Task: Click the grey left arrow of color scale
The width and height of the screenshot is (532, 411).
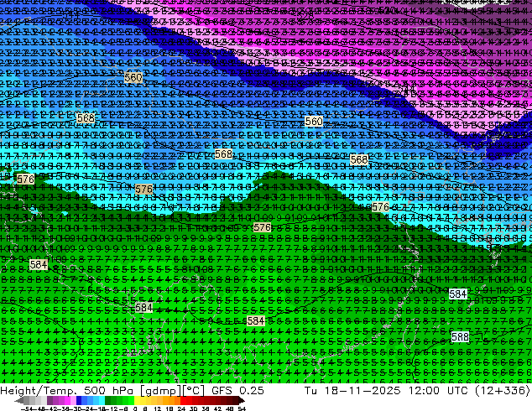Action: pyautogui.click(x=19, y=400)
